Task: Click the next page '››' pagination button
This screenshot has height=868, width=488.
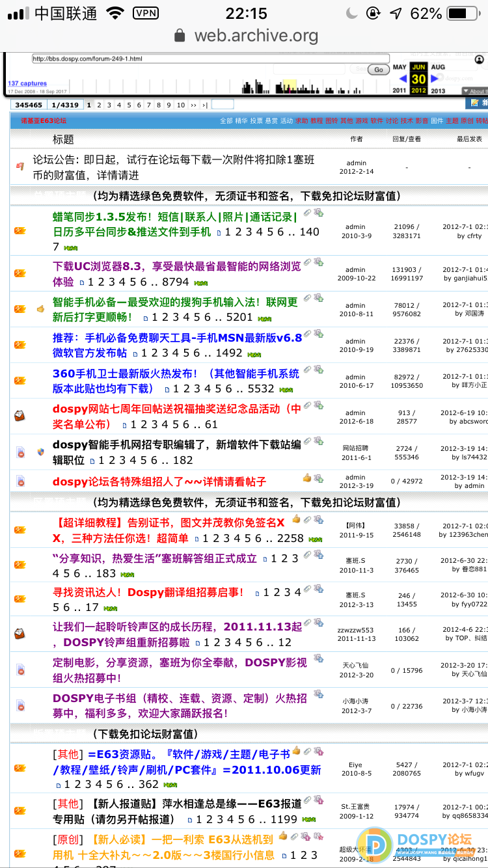Action: click(194, 105)
